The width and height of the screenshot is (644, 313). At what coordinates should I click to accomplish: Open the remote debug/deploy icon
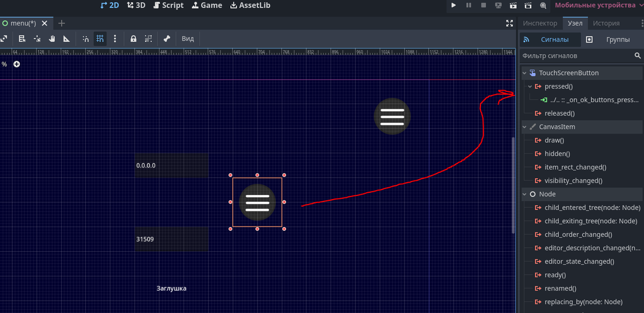(499, 5)
